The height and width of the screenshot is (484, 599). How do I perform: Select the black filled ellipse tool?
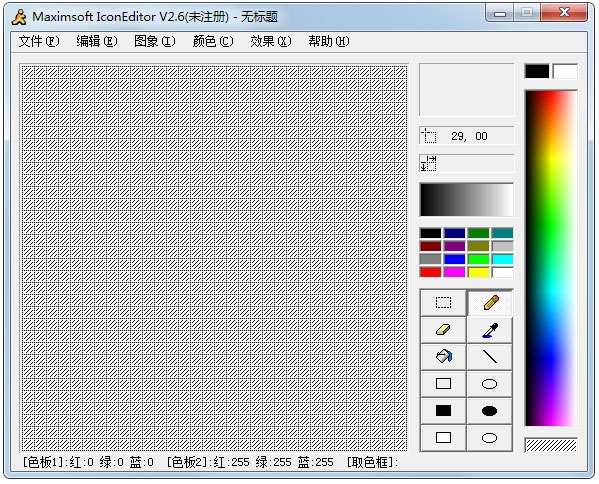tap(490, 411)
